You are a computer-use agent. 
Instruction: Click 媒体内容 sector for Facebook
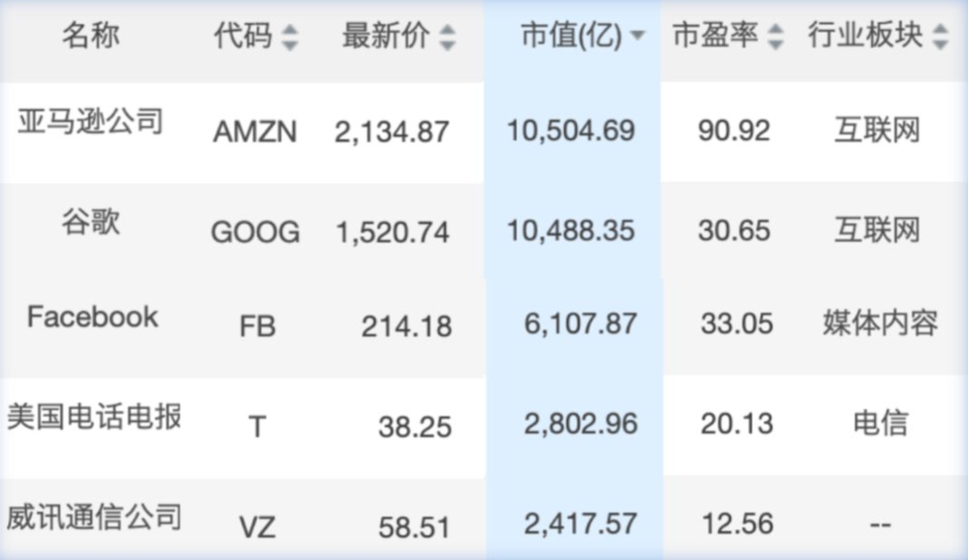pyautogui.click(x=880, y=324)
